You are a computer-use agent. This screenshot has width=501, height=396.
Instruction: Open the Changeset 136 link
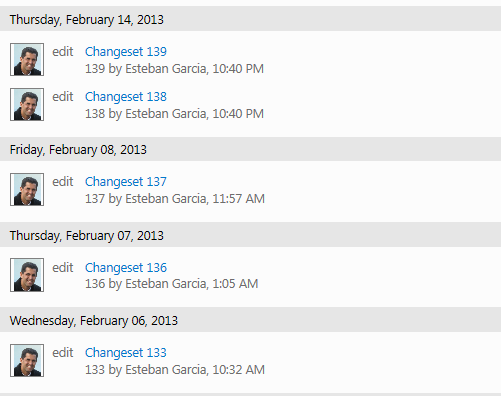126,267
